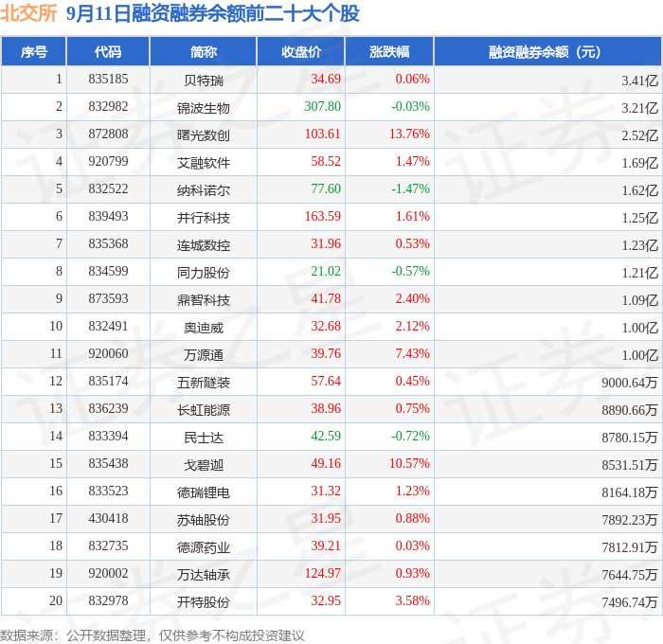Click closing price 124.97
This screenshot has height=644, width=663.
tap(322, 573)
